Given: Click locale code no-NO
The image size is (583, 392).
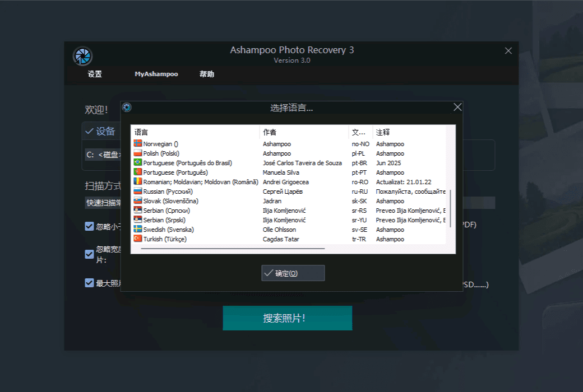Looking at the screenshot, I should (360, 144).
